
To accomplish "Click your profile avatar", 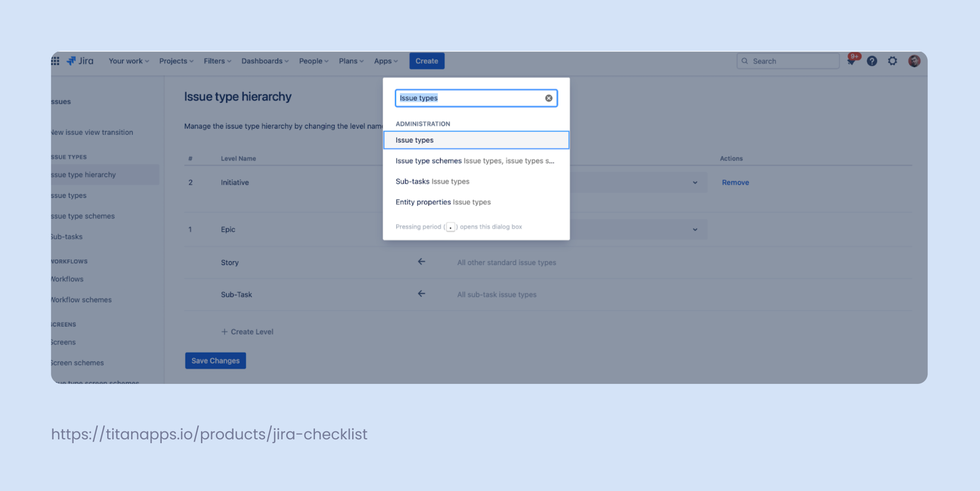I will (914, 61).
